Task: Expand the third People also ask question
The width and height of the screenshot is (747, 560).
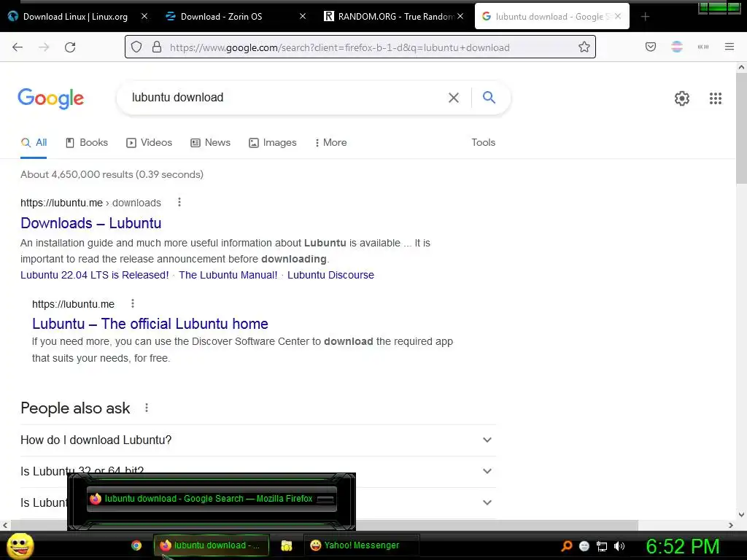Action: 258,502
